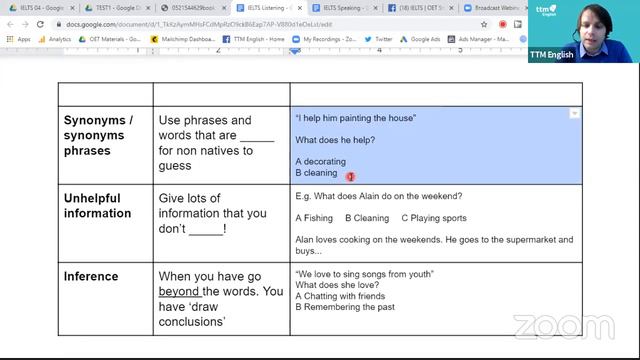Screen dimensions: 640x360
Task: Click the 'Synonyms / synonyms phrases' cell
Action: (x=106, y=145)
